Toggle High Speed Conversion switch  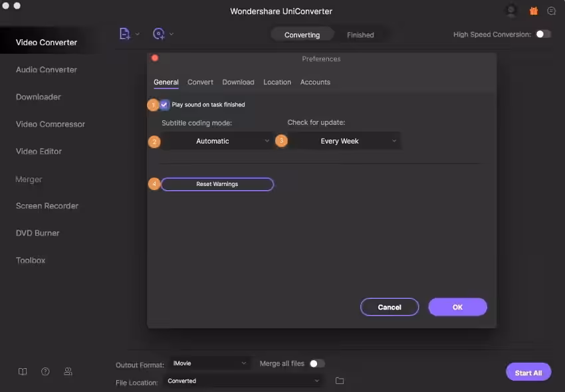point(543,35)
